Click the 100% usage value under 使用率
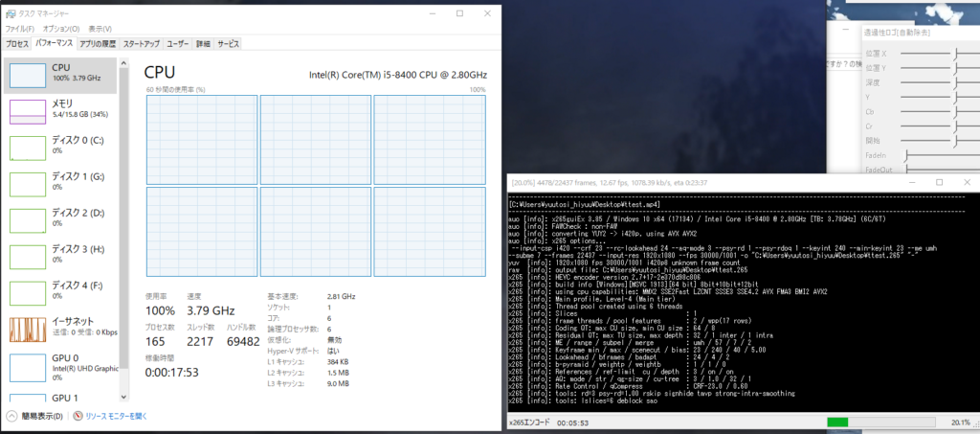This screenshot has height=434, width=980. click(160, 310)
